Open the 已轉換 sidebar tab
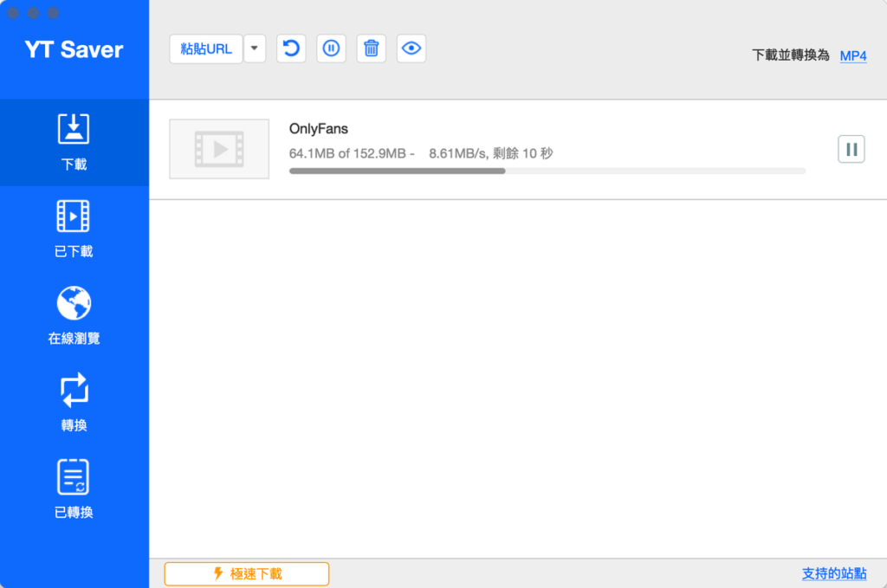 click(x=74, y=489)
